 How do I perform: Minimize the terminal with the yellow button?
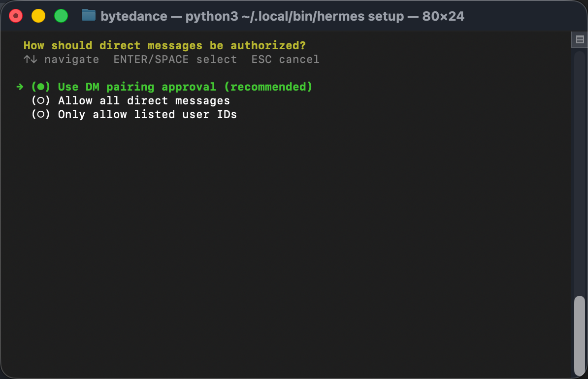coord(38,16)
